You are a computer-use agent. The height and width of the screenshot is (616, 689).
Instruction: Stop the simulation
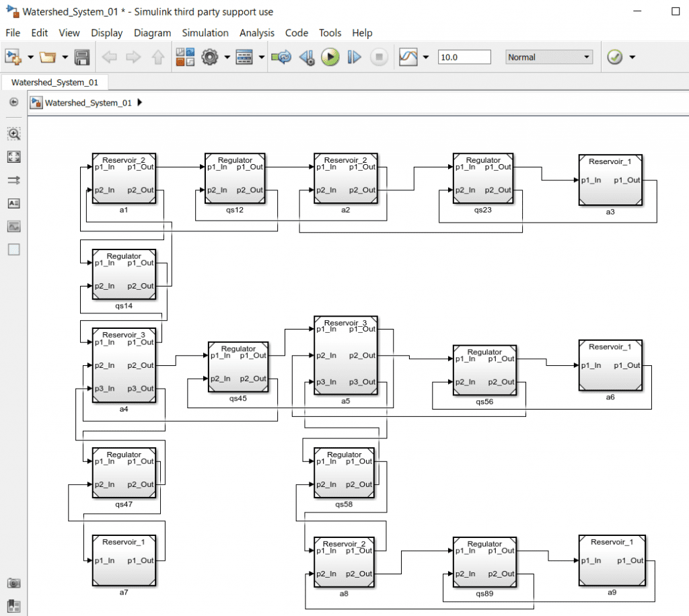click(x=379, y=57)
